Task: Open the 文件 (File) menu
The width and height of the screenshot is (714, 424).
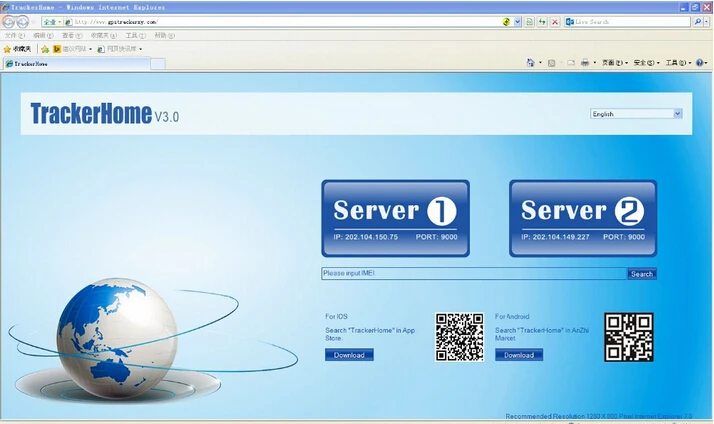Action: 15,35
